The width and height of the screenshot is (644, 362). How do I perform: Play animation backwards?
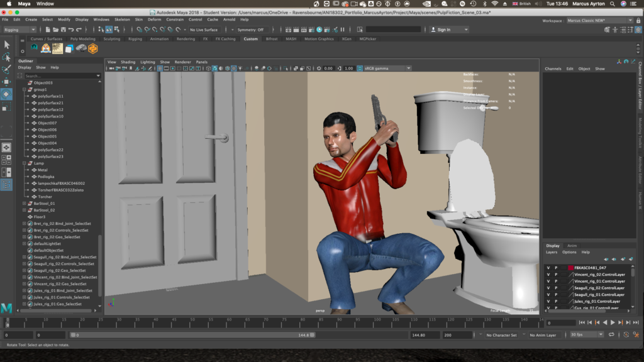[x=605, y=322]
